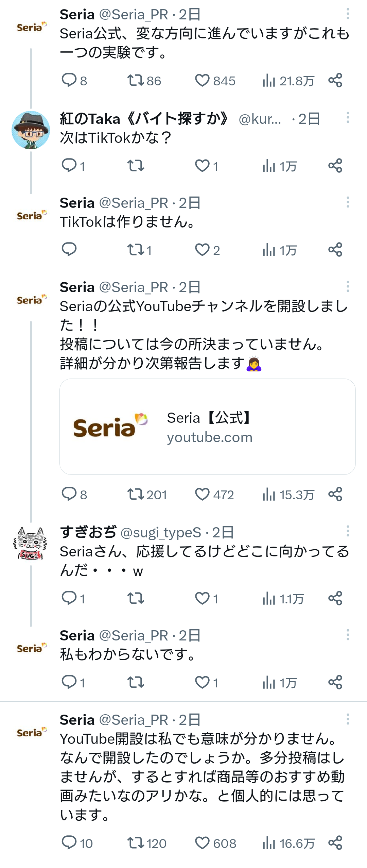View analytics of 16.6万 views tweet

(268, 843)
